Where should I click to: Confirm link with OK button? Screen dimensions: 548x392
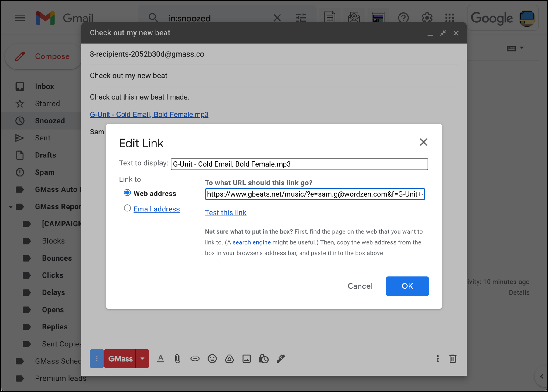pos(407,286)
